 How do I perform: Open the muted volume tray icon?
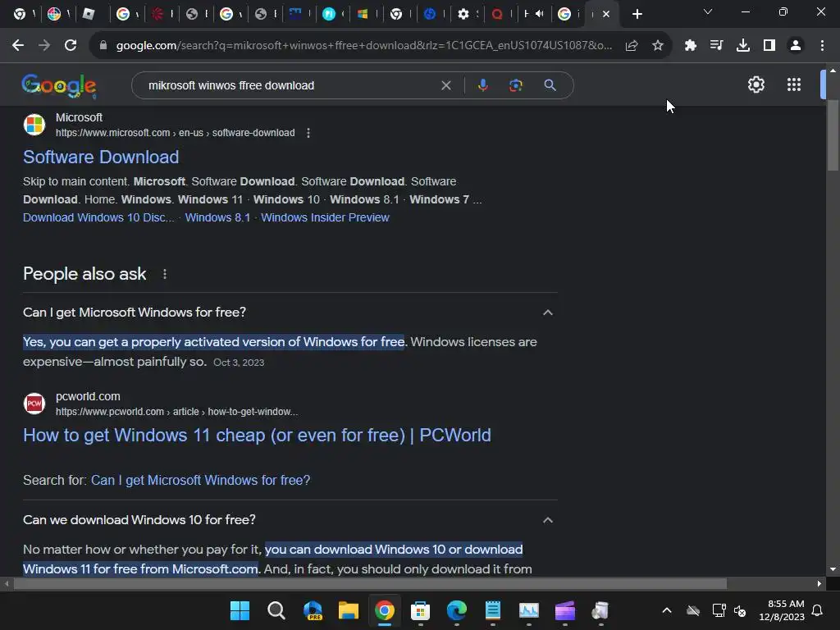[x=741, y=610]
